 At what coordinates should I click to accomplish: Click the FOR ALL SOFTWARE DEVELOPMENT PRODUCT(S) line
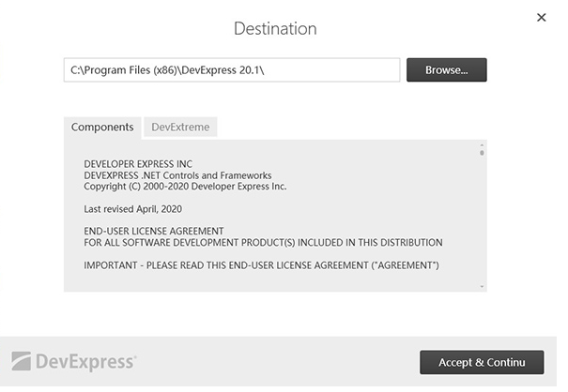pyautogui.click(x=263, y=242)
